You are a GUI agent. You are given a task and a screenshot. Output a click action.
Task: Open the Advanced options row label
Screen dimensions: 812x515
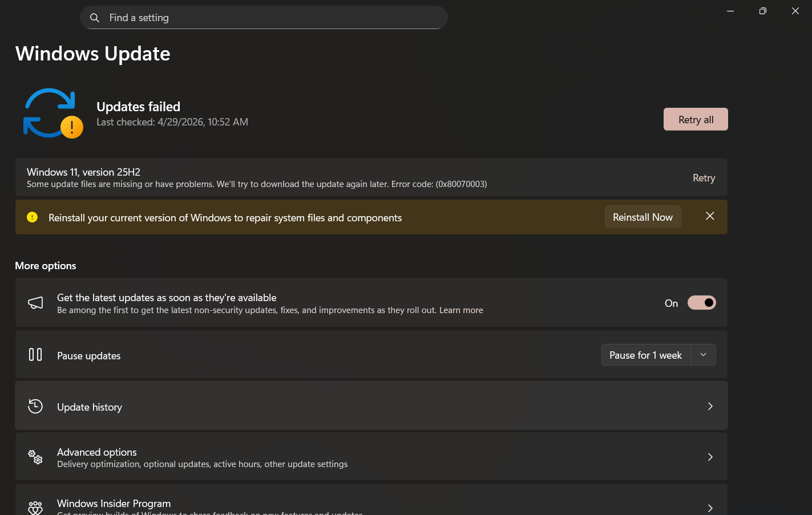(x=97, y=452)
